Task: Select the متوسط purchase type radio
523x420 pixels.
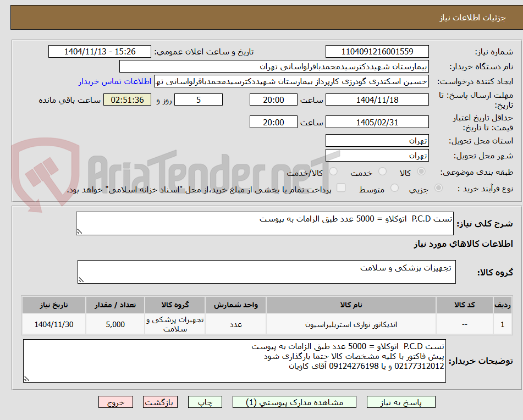Action: pos(394,188)
